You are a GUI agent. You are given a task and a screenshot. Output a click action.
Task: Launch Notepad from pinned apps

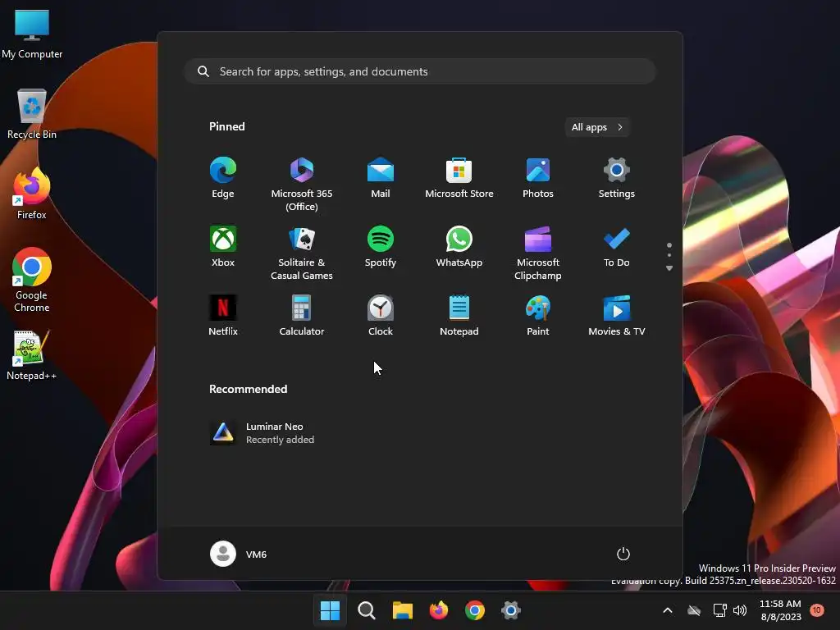459,316
